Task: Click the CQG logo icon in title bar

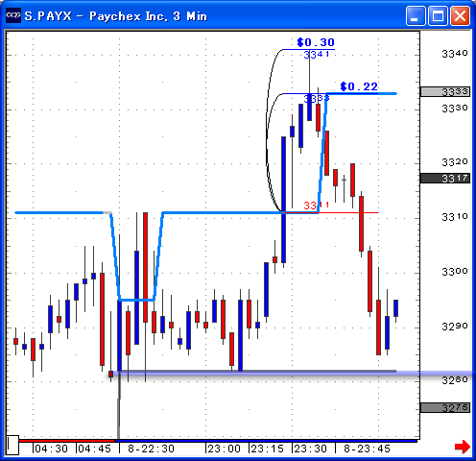Action: tap(13, 15)
